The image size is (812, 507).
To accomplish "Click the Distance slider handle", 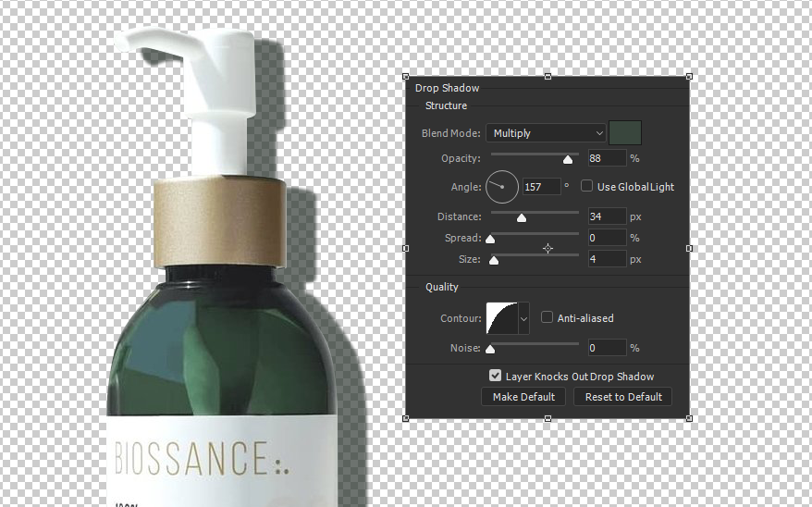I will click(x=522, y=218).
